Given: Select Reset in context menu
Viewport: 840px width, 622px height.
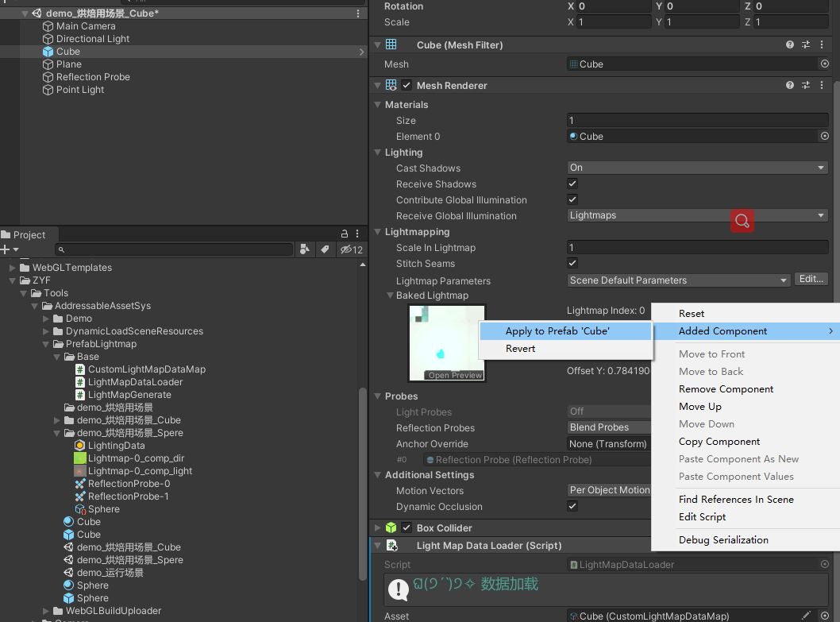Looking at the screenshot, I should 746,314.
